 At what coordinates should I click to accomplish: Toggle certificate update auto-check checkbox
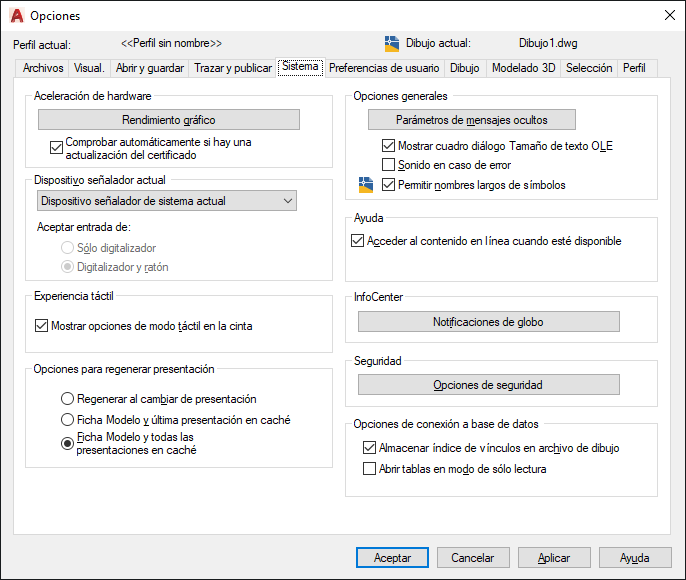(x=56, y=147)
